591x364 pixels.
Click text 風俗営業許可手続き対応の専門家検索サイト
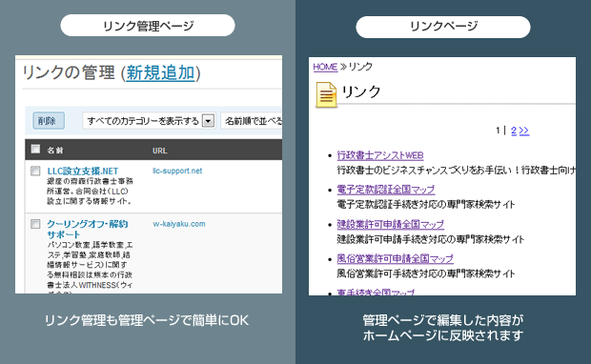426,273
